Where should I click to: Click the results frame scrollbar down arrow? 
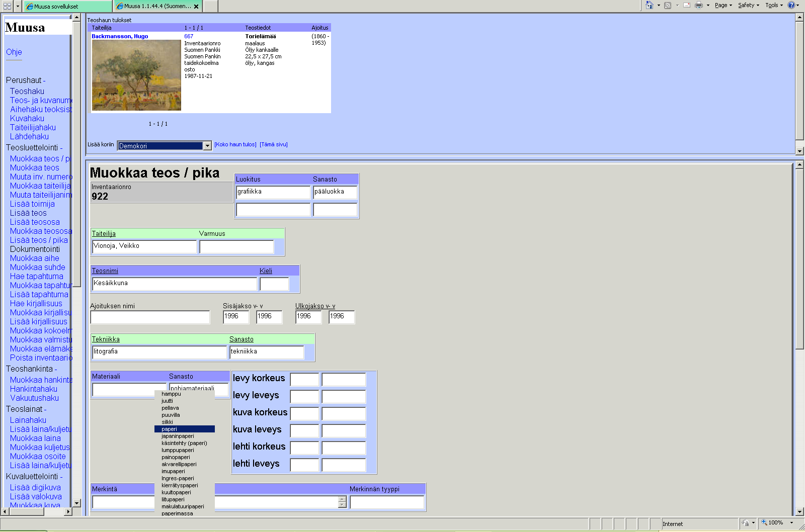(799, 151)
